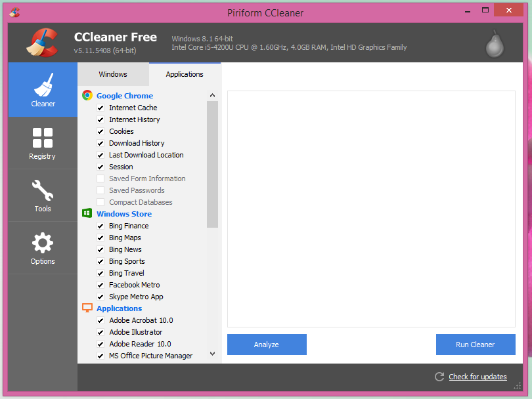Toggle Download History checkbox
The height and width of the screenshot is (399, 532).
[x=100, y=144]
